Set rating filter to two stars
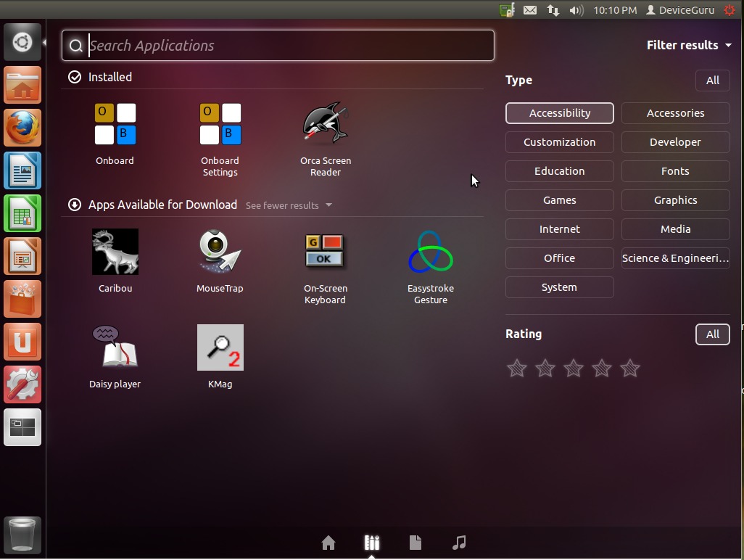Viewport: 744px width, 560px height. point(545,368)
